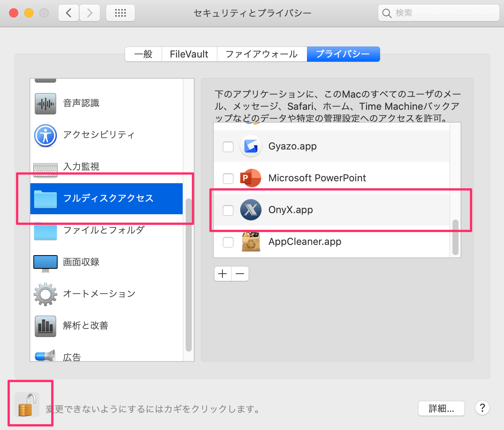Open the 一般 tab
The image size is (504, 430).
pyautogui.click(x=143, y=54)
